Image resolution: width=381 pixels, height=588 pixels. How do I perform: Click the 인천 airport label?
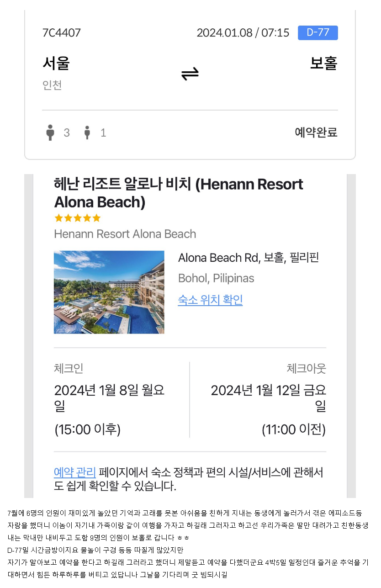pyautogui.click(x=52, y=85)
